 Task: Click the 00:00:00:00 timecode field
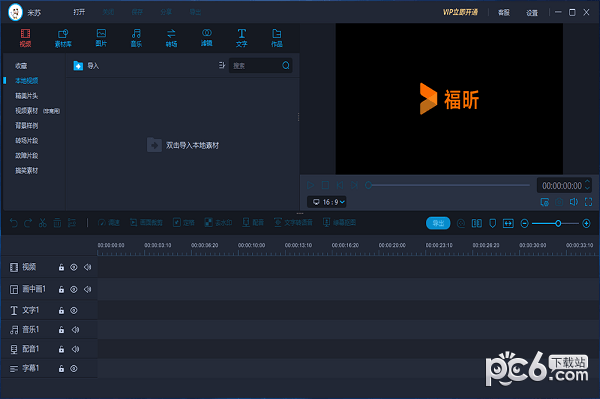(x=561, y=186)
